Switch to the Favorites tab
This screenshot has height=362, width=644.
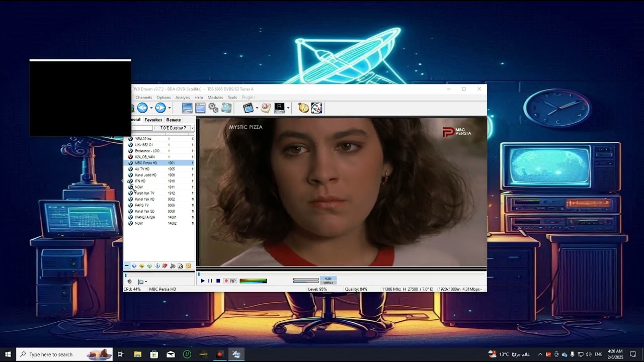[x=153, y=120]
